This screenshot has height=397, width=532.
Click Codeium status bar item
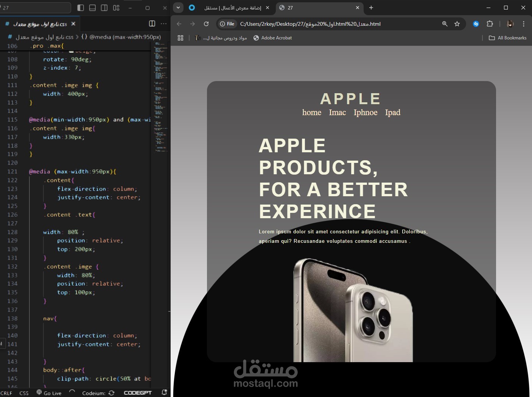pyautogui.click(x=98, y=393)
